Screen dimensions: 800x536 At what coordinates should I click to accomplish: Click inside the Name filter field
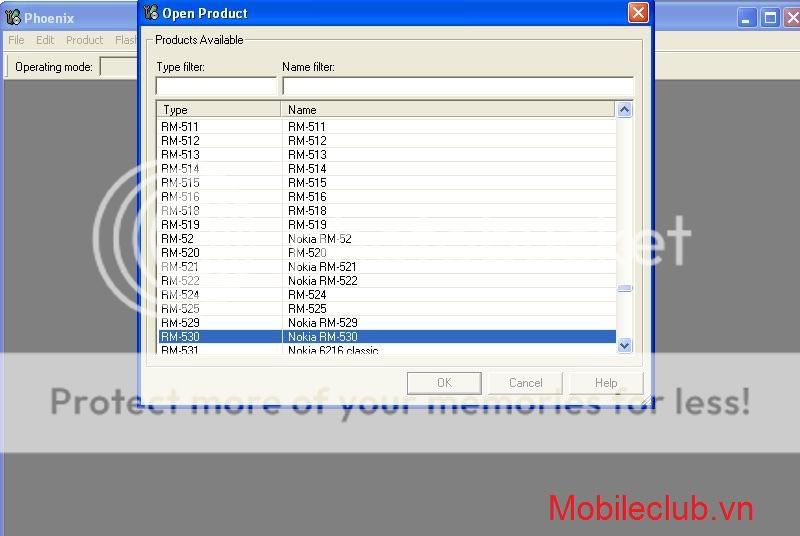coord(457,86)
